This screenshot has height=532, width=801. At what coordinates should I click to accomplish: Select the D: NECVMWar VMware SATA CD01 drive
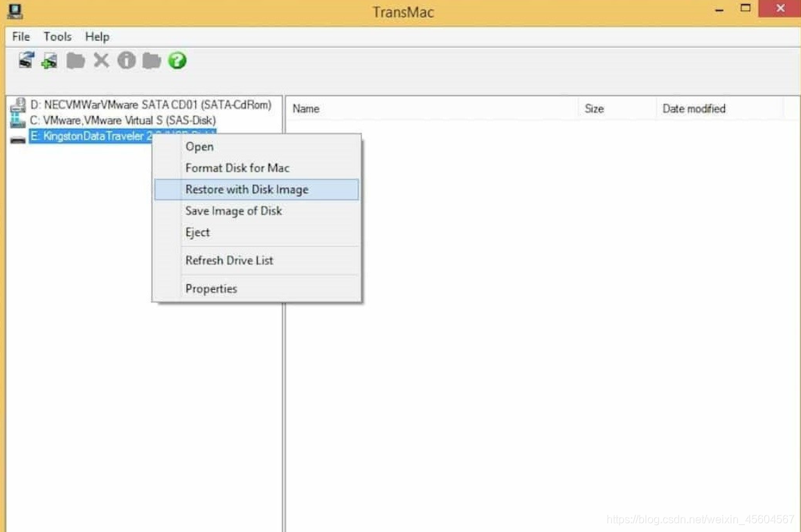point(151,104)
